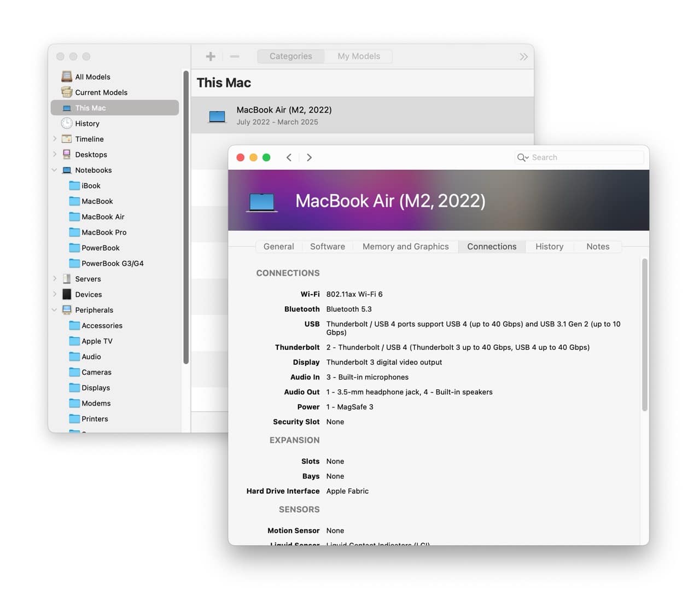Viewport: 700px width, 596px height.
Task: Click the Notebooks laptop icon
Action: (67, 170)
